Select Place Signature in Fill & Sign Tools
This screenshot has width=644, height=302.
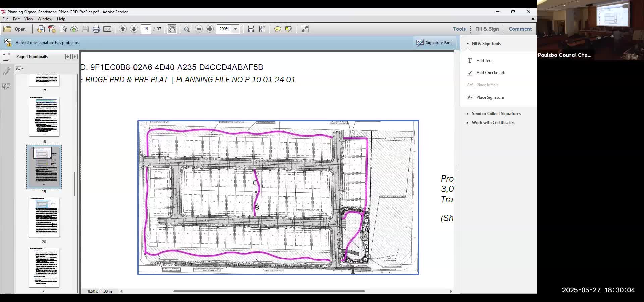click(x=489, y=97)
